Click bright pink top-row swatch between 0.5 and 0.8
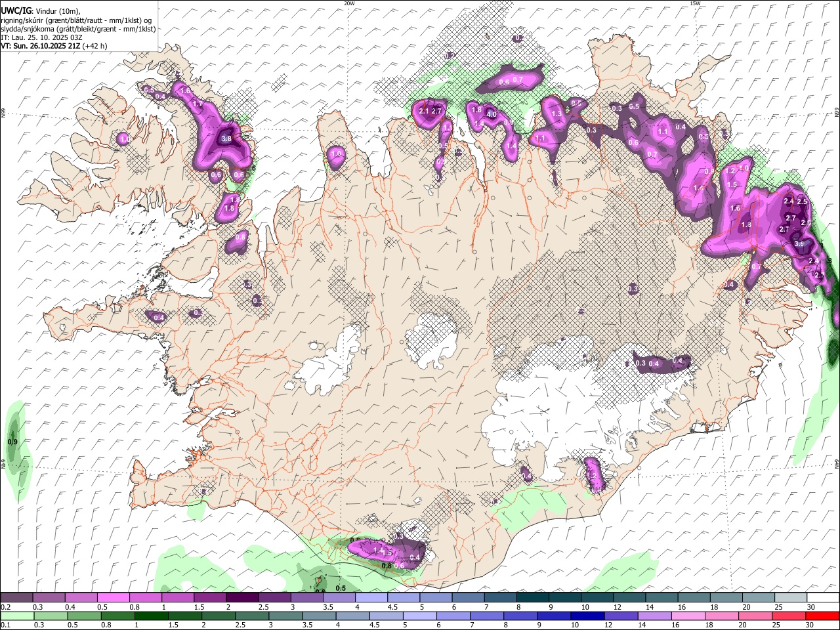Screen dimensions: 840x630 (113, 598)
